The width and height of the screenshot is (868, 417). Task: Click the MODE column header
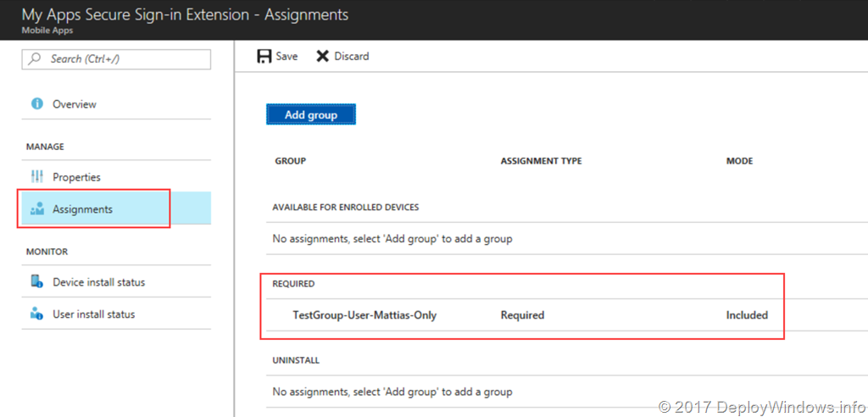[739, 161]
